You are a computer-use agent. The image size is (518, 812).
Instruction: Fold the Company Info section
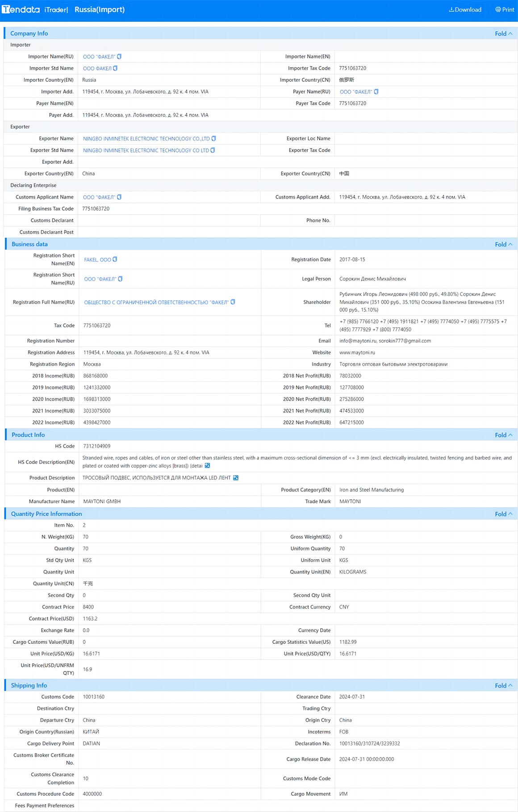tap(503, 33)
